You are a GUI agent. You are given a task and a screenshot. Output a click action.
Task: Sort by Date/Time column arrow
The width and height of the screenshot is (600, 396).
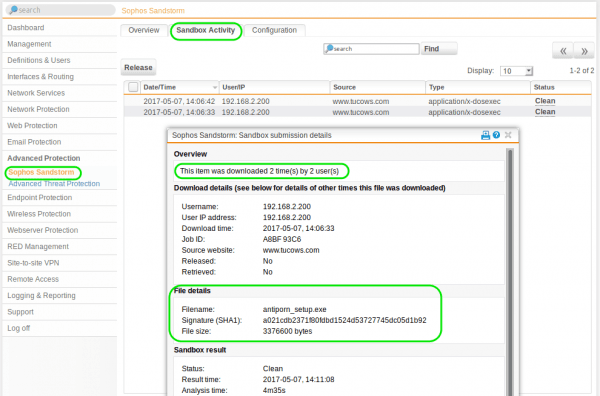(214, 88)
